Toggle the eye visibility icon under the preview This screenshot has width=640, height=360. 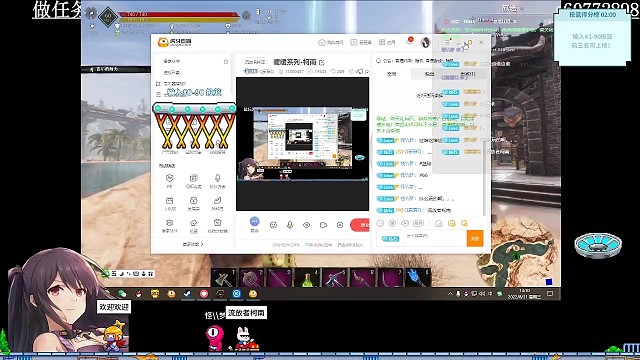[x=307, y=225]
